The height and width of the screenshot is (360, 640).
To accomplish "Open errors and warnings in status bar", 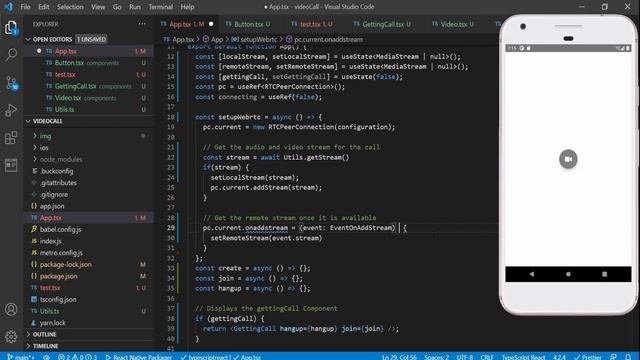I will pos(77,357).
